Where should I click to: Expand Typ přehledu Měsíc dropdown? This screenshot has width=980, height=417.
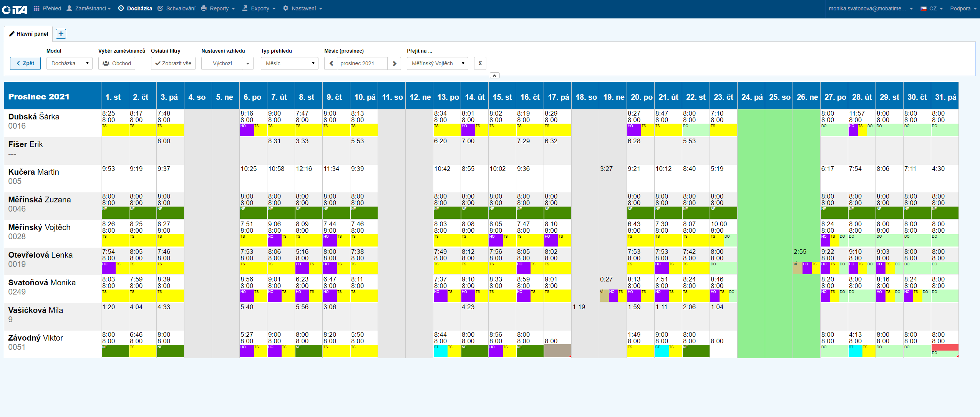pos(290,63)
